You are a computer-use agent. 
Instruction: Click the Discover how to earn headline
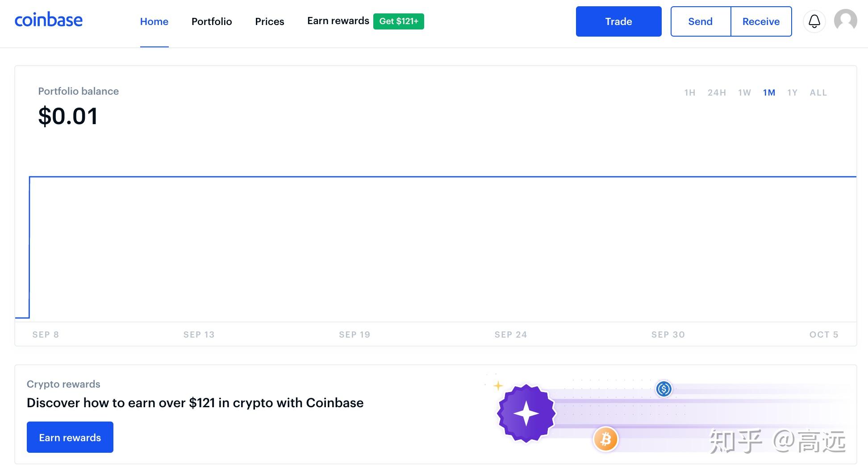point(195,403)
